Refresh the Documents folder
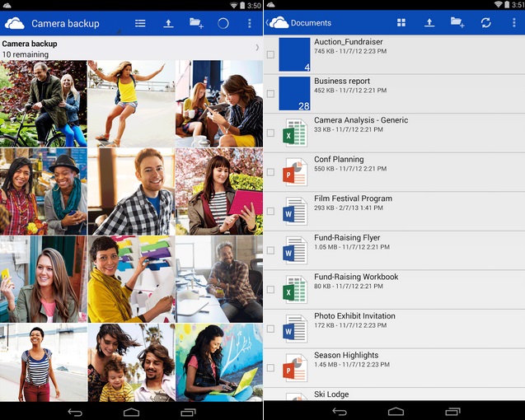The image size is (525, 420). point(485,23)
